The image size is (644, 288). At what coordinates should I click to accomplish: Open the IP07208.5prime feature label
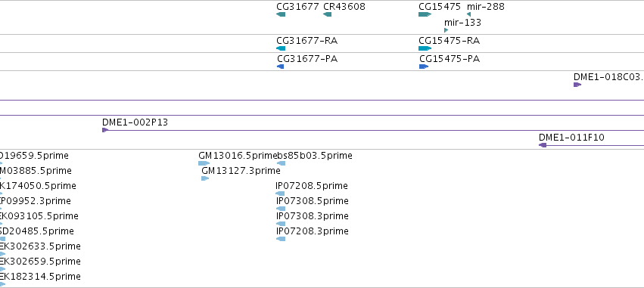click(x=312, y=186)
